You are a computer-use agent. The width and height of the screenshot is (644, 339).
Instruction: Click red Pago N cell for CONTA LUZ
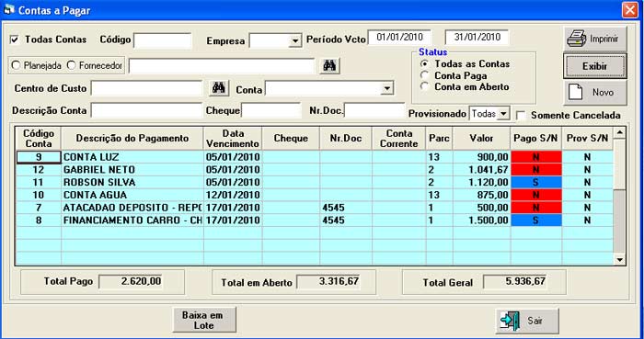(536, 157)
